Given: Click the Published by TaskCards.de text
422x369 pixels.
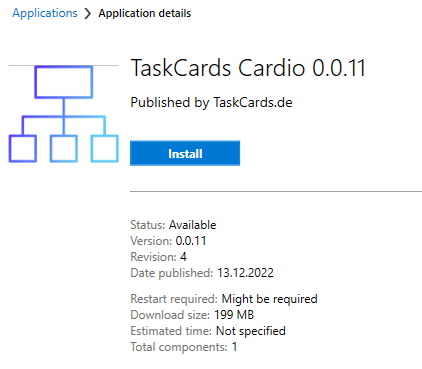Looking at the screenshot, I should tap(211, 102).
